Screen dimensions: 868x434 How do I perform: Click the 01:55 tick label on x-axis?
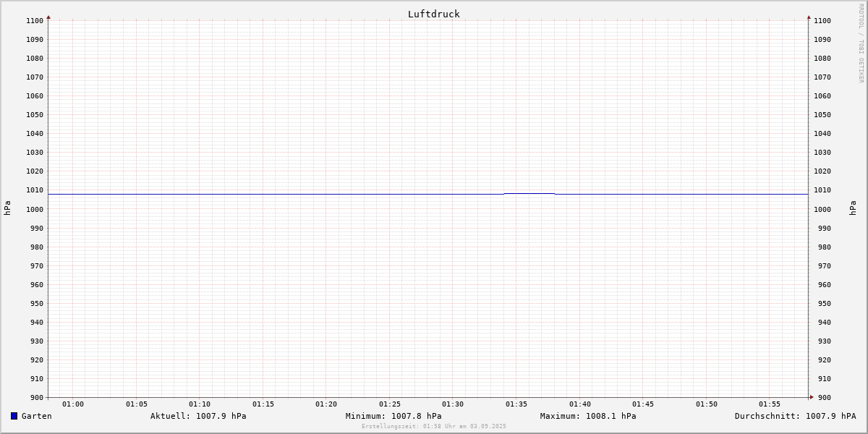click(x=770, y=404)
